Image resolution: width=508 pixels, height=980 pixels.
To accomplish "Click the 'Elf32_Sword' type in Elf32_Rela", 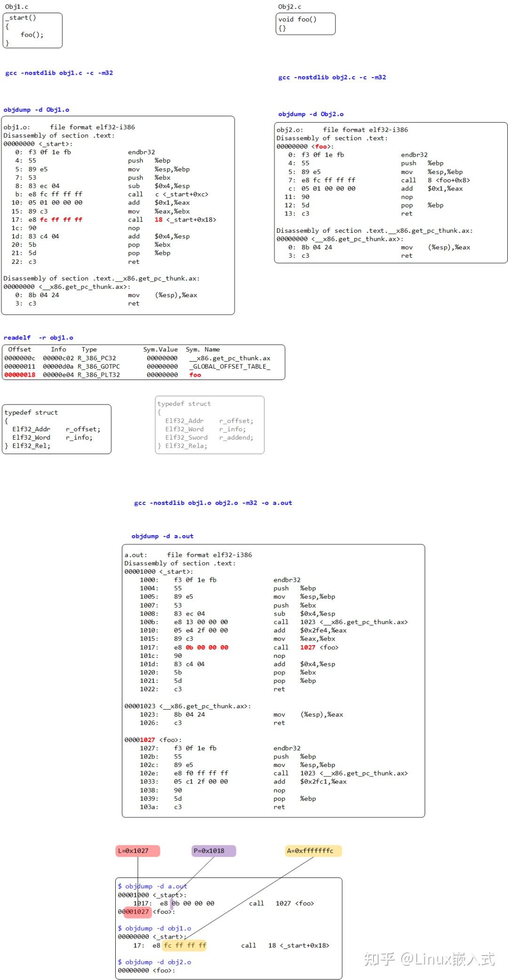I will 186,437.
